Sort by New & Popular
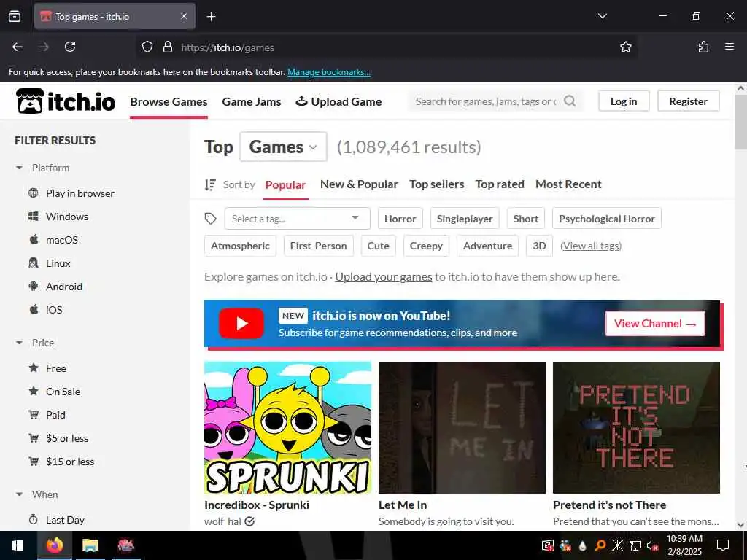The height and width of the screenshot is (560, 747). tap(359, 184)
